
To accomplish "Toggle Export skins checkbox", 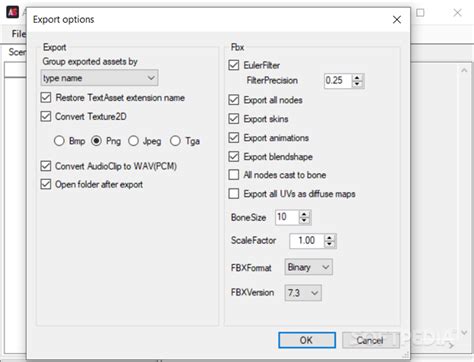I will coord(234,119).
